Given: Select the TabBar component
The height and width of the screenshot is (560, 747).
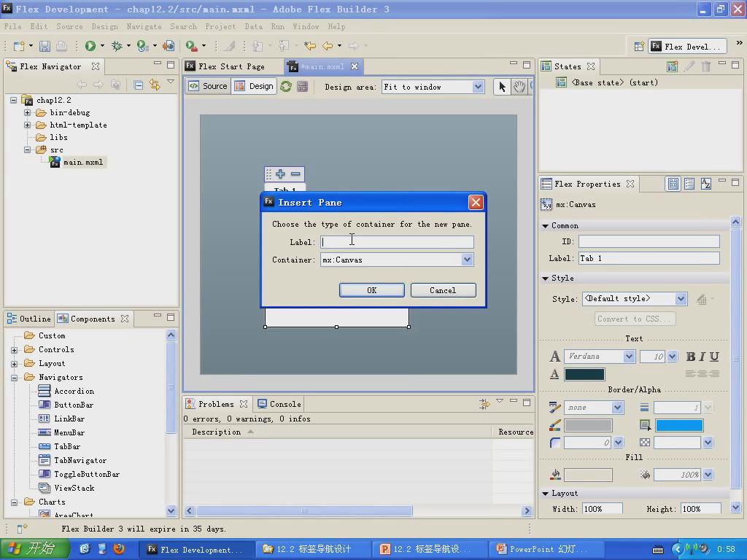Looking at the screenshot, I should point(60,446).
